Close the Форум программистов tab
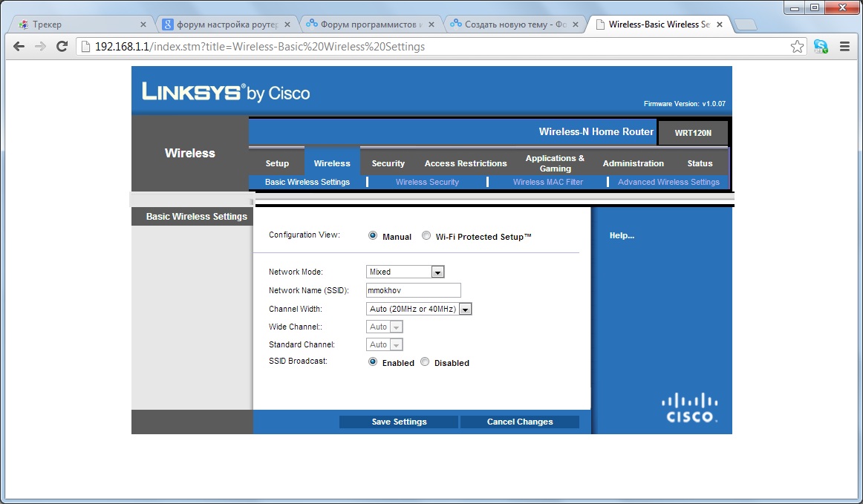 (431, 24)
